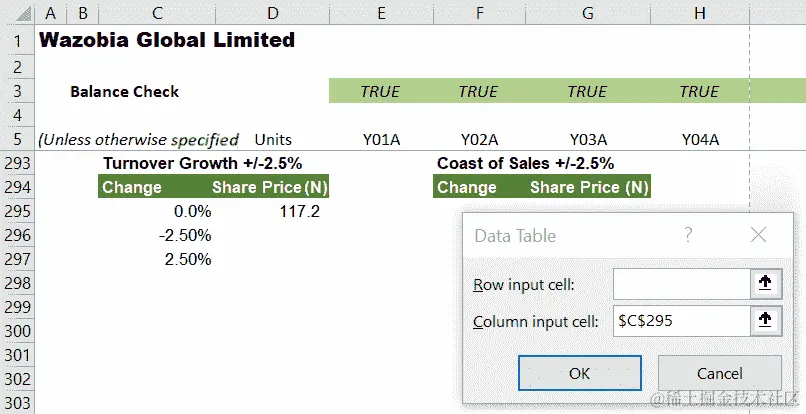
Task: Focus the Column input cell field
Action: 681,321
